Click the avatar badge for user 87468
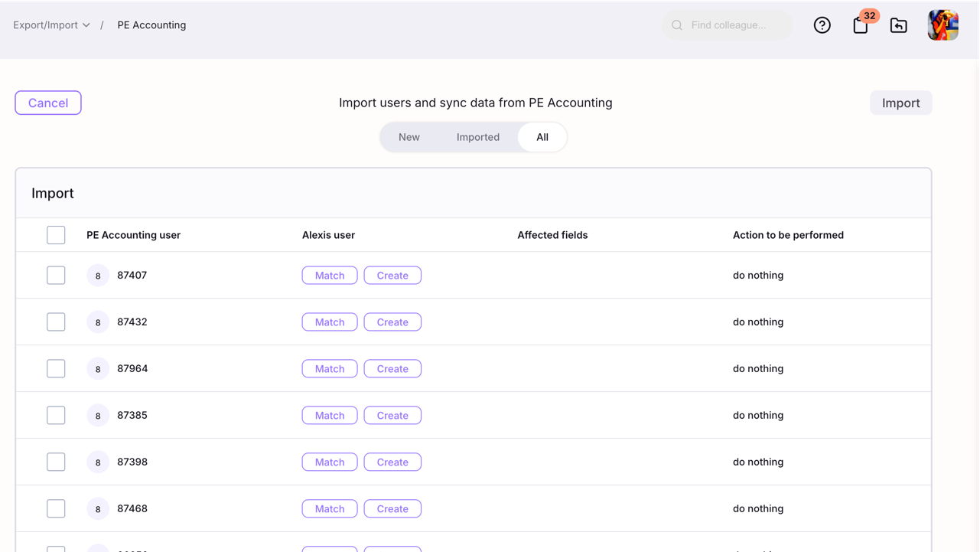This screenshot has height=552, width=980. point(98,509)
